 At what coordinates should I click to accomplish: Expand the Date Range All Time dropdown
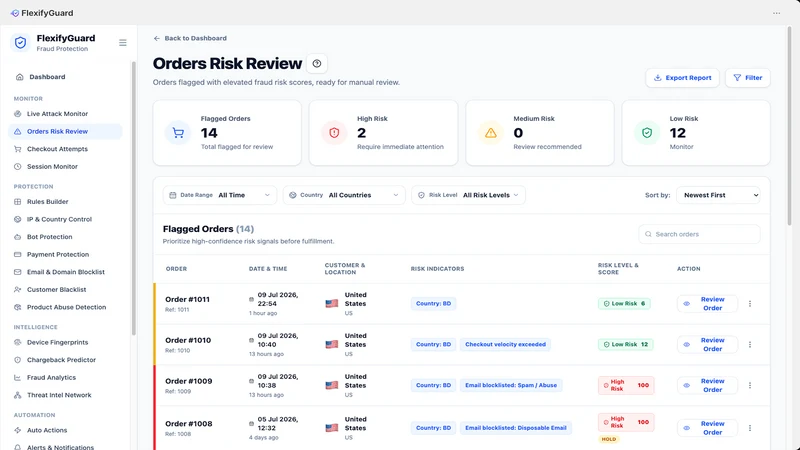tap(220, 195)
